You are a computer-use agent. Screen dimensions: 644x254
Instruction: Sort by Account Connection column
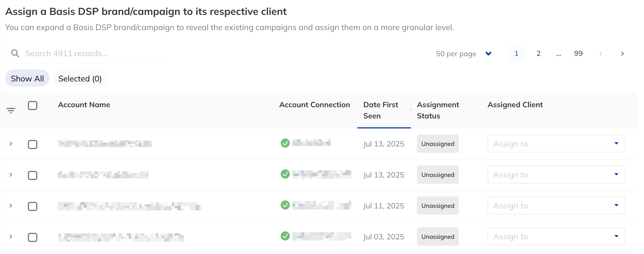click(315, 105)
